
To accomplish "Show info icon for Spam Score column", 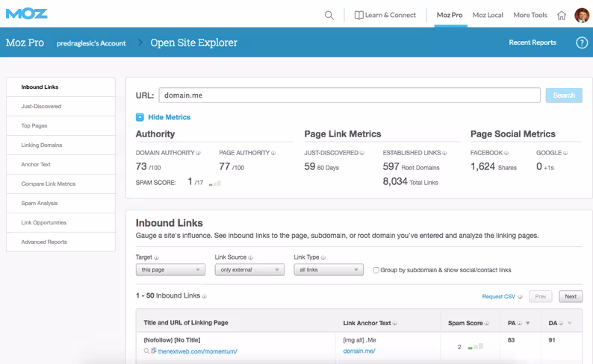I will tap(487, 323).
